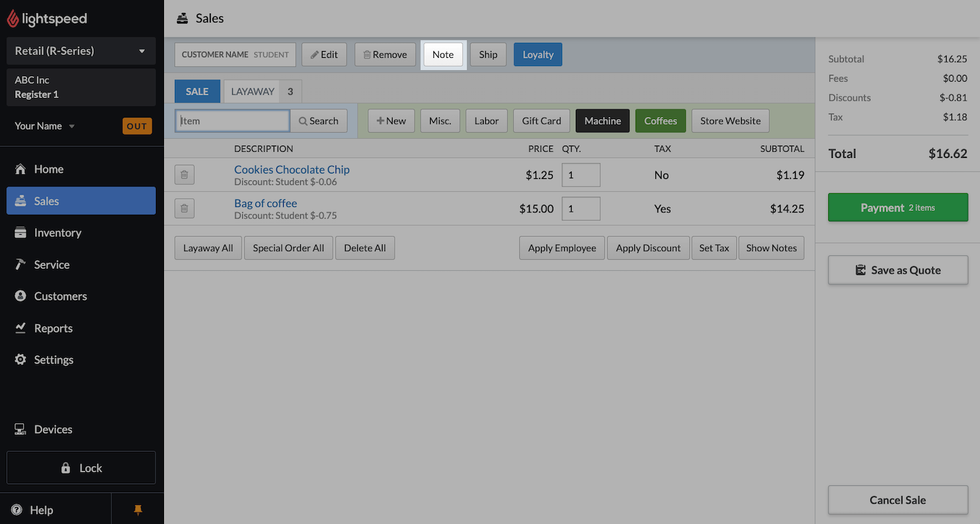Screen dimensions: 980x524
Task: Delete the Cookies Chocolate Chip line item
Action: tap(184, 175)
